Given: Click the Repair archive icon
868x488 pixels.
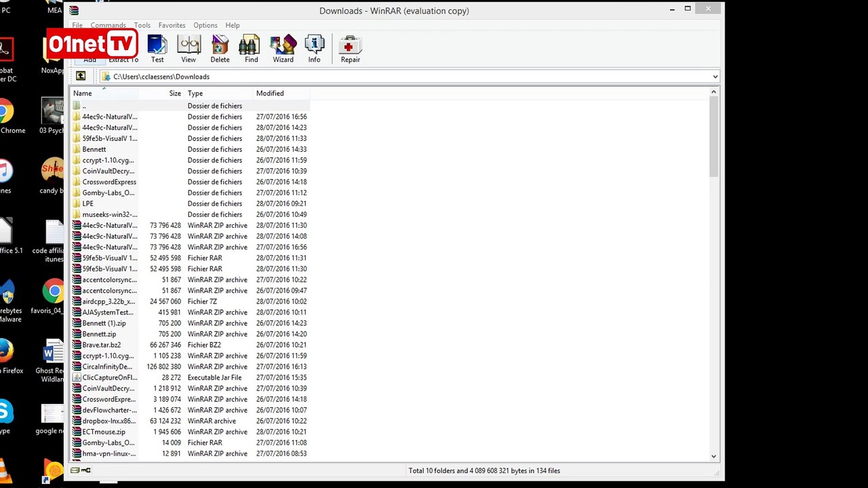Looking at the screenshot, I should (x=350, y=49).
